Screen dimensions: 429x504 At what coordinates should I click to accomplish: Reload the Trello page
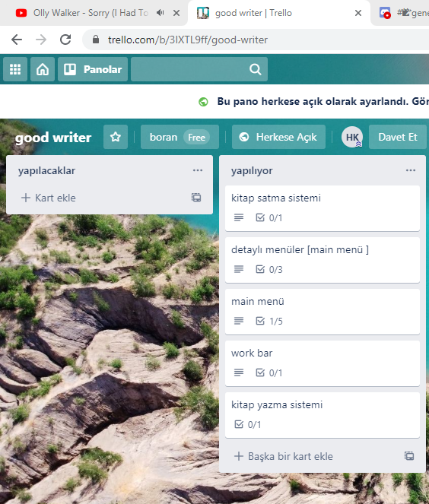pyautogui.click(x=65, y=40)
